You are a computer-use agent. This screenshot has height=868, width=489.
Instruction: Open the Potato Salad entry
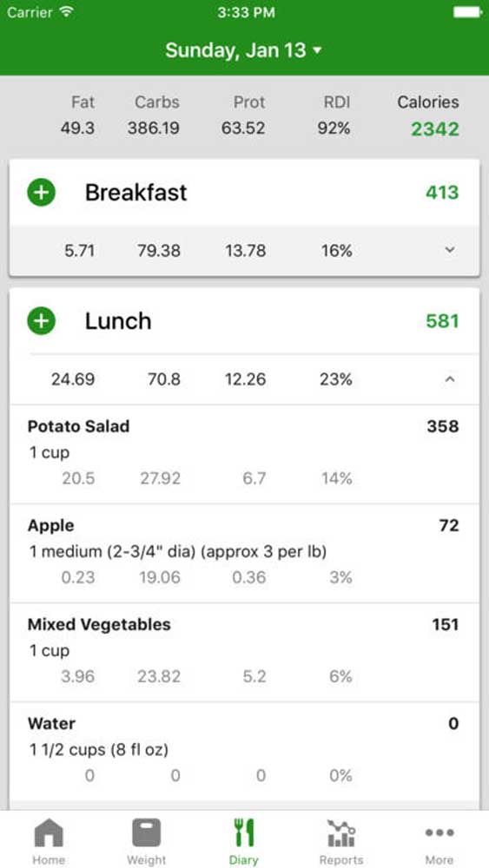[x=244, y=455]
